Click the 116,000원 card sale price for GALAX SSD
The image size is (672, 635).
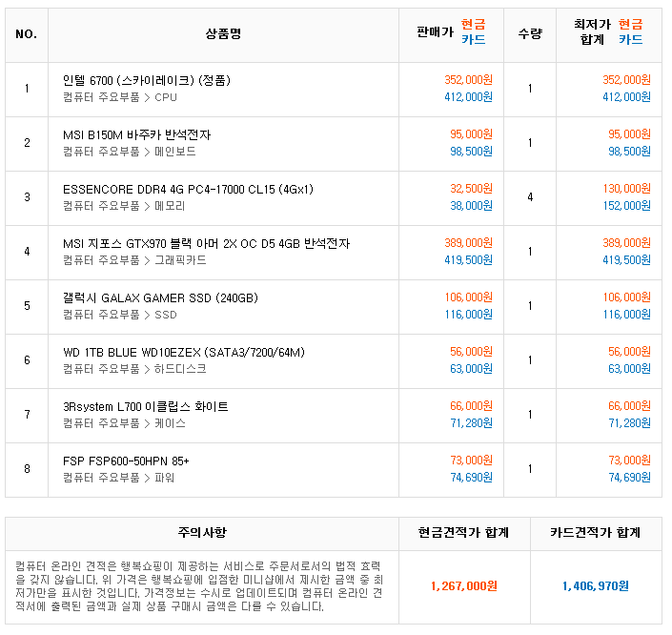468,315
